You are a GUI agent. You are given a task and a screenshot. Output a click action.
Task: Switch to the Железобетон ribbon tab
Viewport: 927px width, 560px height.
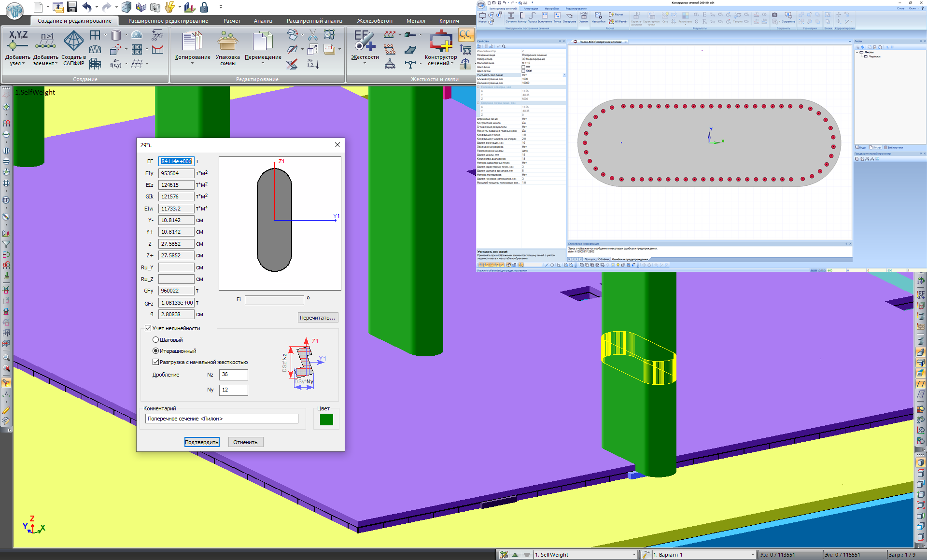(x=375, y=21)
